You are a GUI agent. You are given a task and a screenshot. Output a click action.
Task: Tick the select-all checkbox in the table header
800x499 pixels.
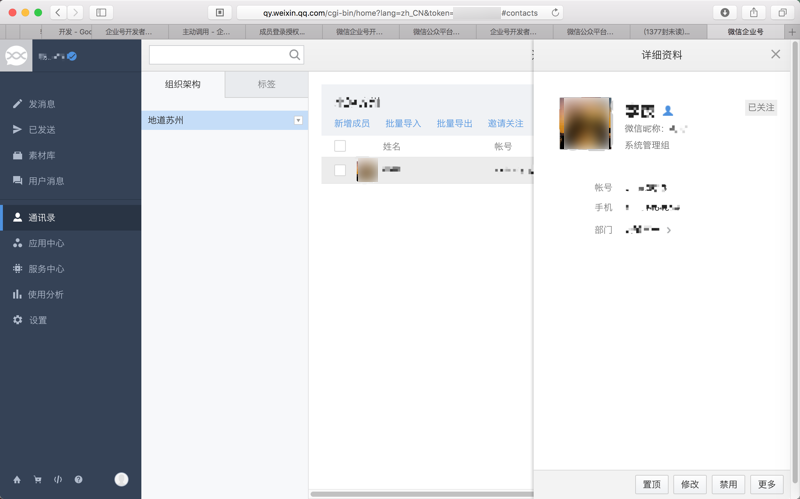pos(340,146)
